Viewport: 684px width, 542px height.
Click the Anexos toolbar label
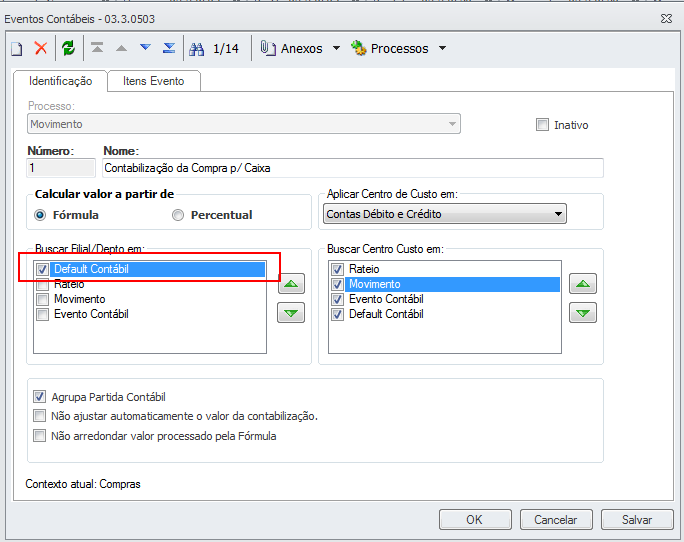[x=301, y=48]
